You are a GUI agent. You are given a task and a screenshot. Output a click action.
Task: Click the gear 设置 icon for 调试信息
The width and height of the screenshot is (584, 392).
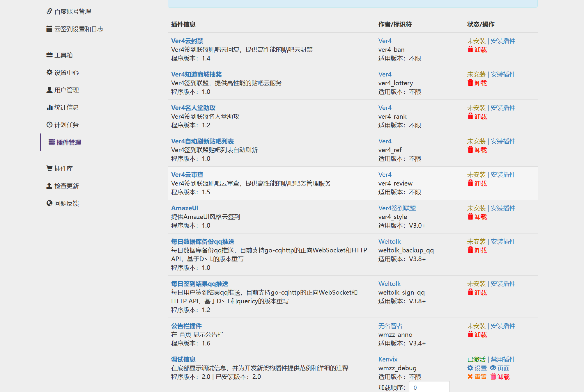point(470,368)
